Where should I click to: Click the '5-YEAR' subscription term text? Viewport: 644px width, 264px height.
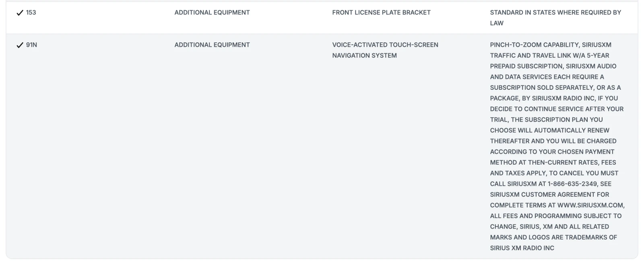tap(598, 55)
